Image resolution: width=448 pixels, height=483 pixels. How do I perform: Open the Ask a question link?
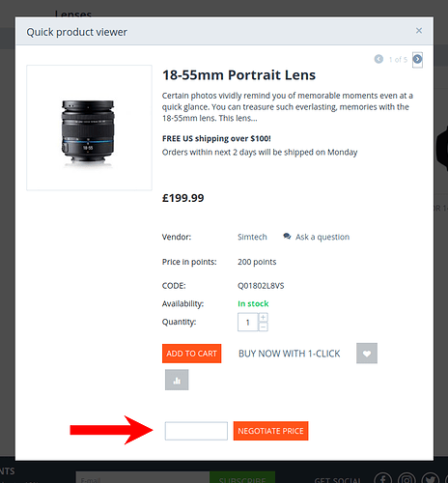322,237
